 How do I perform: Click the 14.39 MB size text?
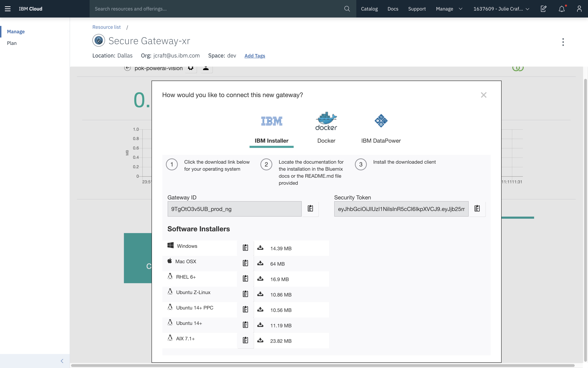(x=281, y=248)
